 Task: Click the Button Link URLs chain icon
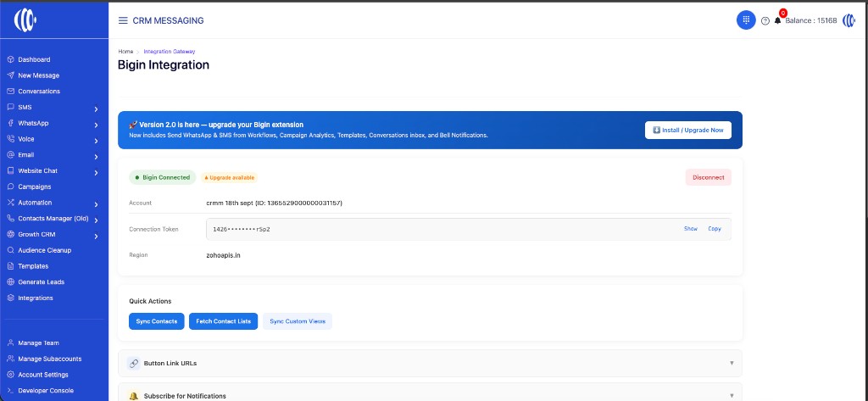133,364
